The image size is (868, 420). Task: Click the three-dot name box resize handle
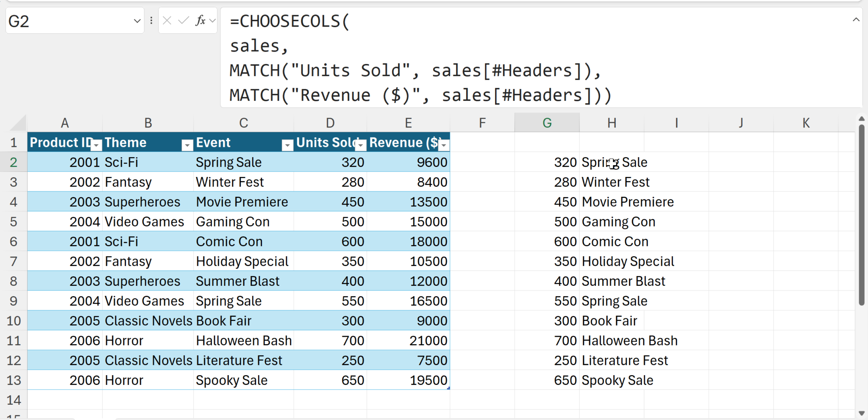151,20
